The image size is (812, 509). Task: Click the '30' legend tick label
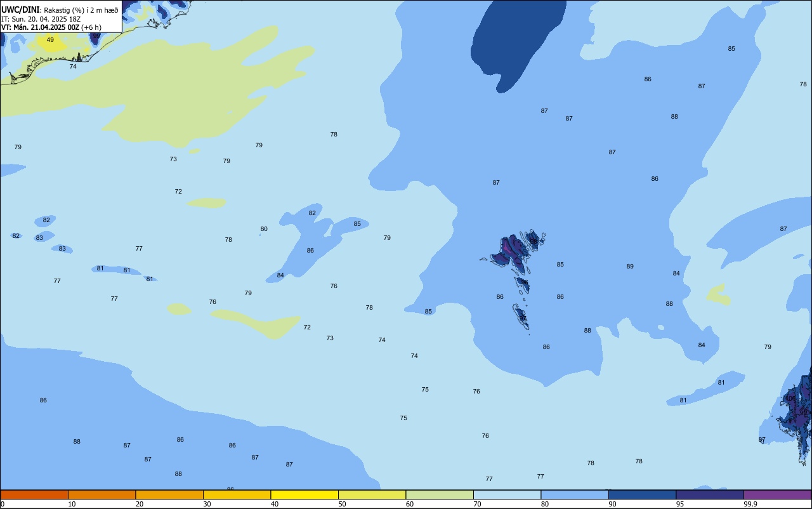click(x=207, y=504)
